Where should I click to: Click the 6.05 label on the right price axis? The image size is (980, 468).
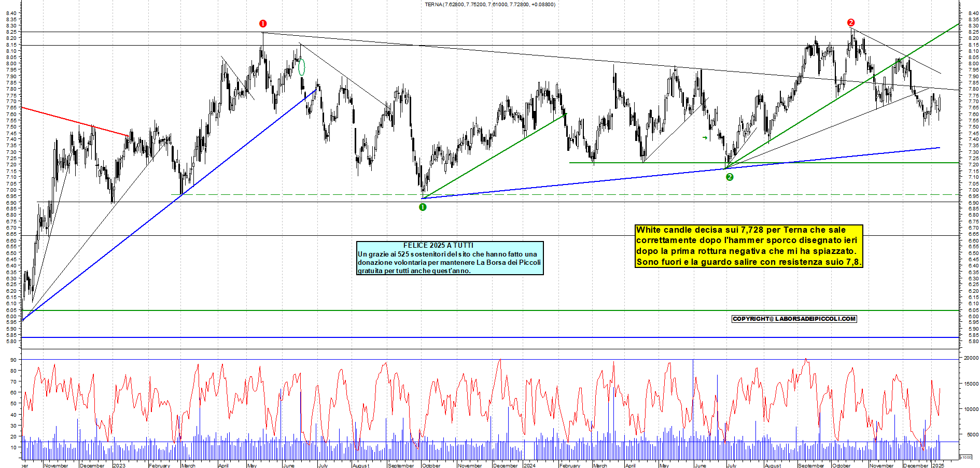(973, 310)
